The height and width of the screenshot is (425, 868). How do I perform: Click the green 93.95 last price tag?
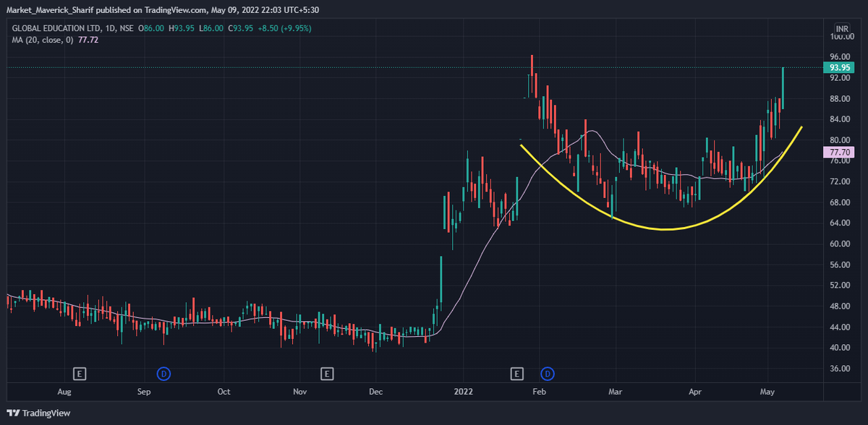tap(839, 67)
